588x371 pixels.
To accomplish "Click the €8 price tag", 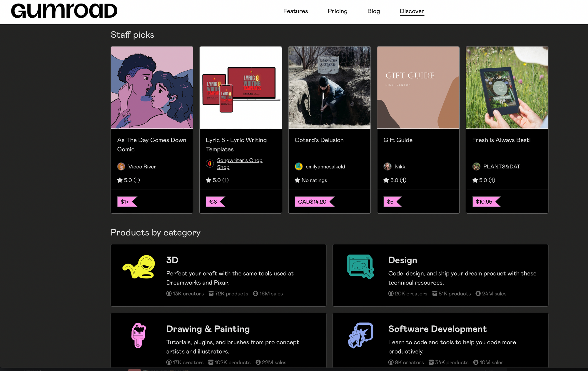I will tap(216, 202).
